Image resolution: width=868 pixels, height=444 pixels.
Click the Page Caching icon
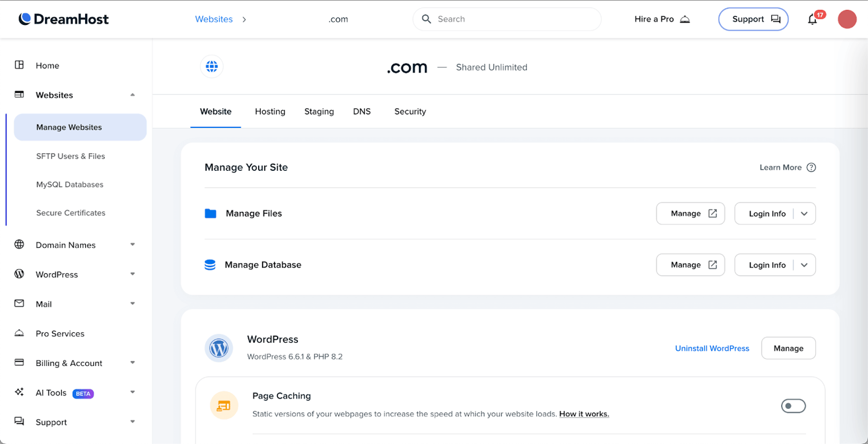click(223, 406)
